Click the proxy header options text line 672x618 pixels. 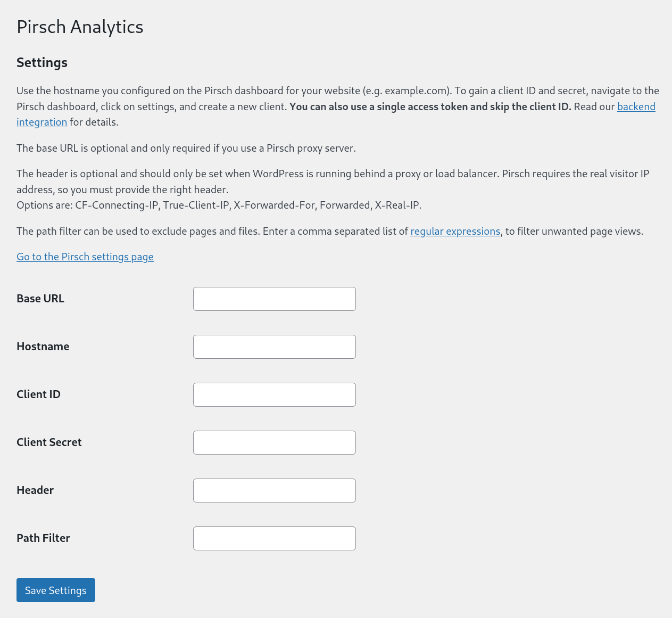coord(218,204)
